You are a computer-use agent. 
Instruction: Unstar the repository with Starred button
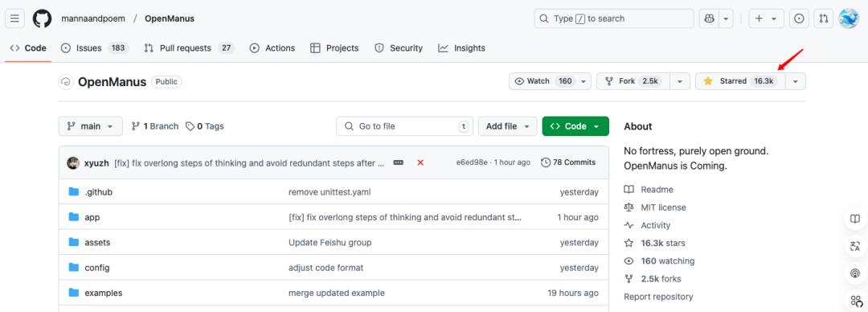click(x=739, y=81)
